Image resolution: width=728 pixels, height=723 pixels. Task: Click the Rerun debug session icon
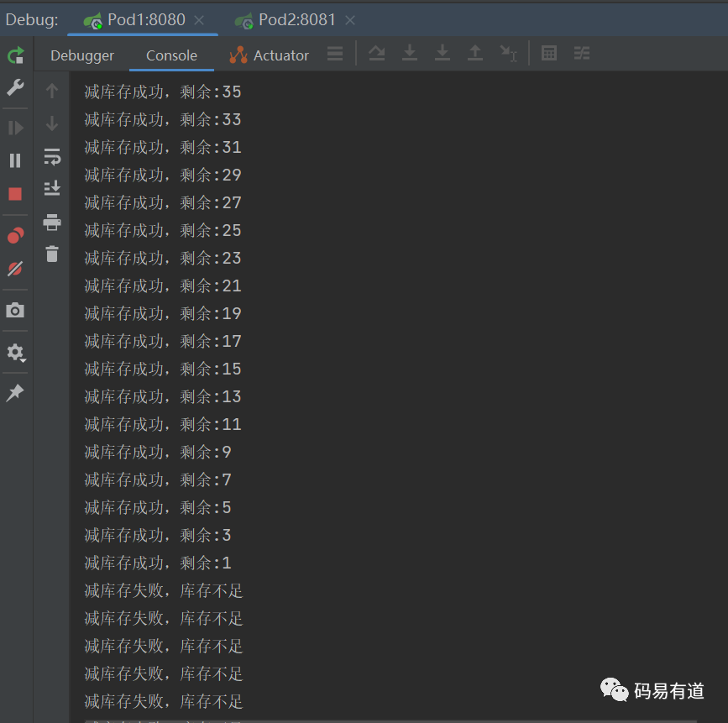pos(15,55)
